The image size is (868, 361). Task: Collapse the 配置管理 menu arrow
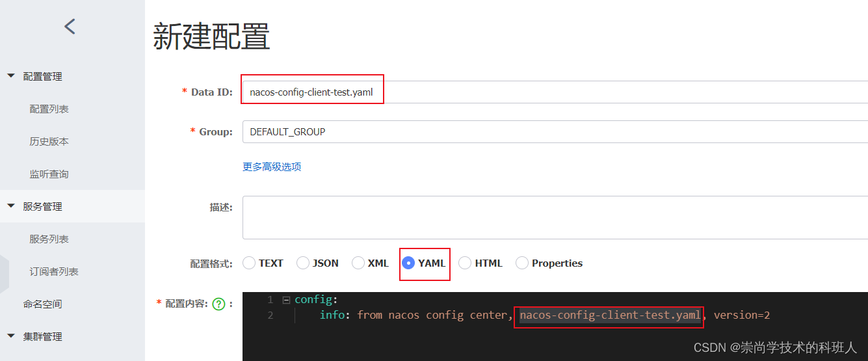click(x=10, y=76)
